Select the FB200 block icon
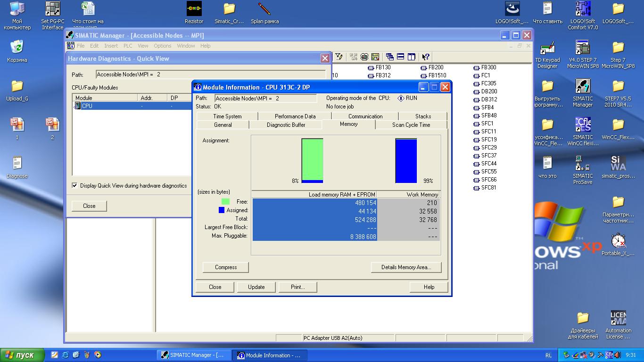The height and width of the screenshot is (362, 644). (424, 67)
